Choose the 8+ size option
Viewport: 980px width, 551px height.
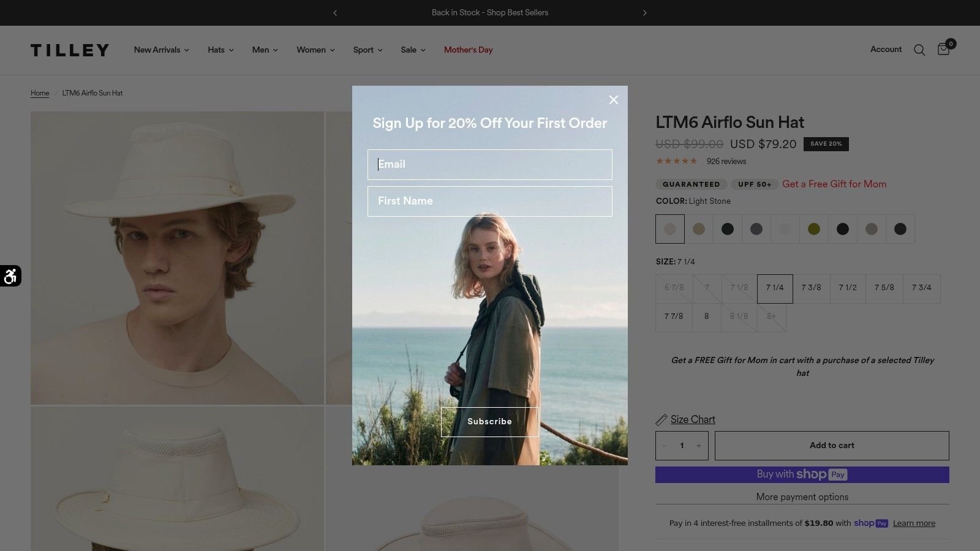(772, 317)
